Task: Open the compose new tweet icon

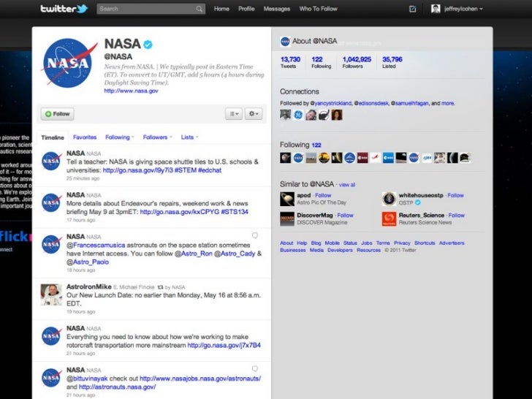Action: [x=413, y=9]
